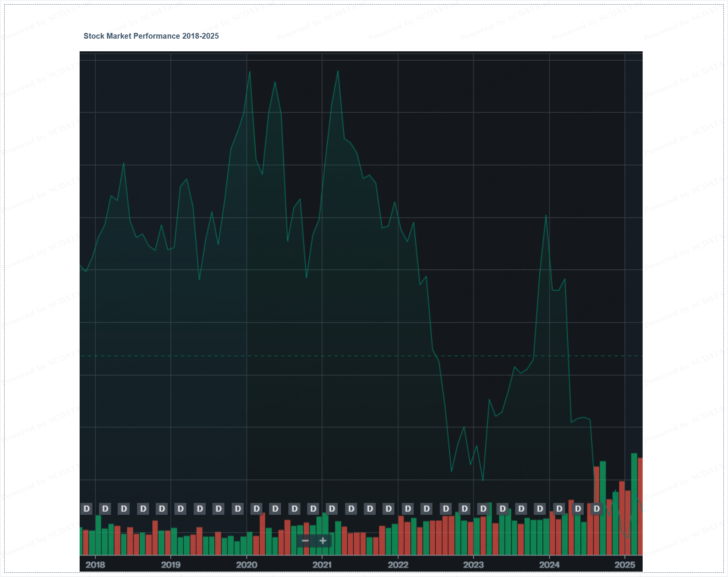Open first D marker right of 2019 gridline
The height and width of the screenshot is (577, 728).
[x=181, y=509]
